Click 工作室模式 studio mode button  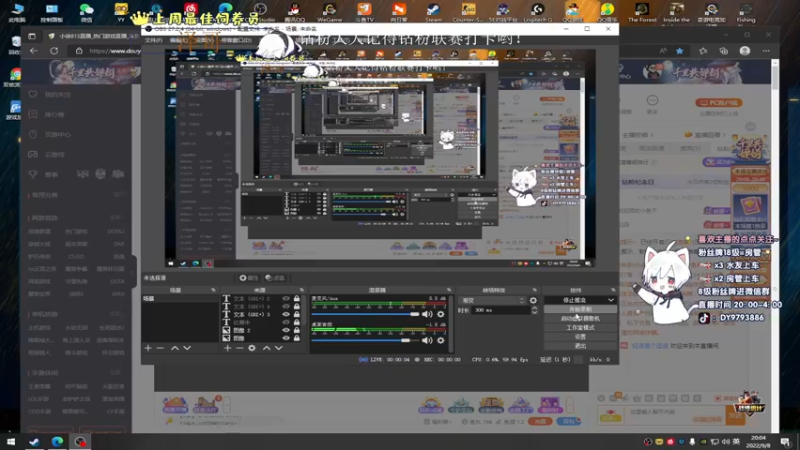click(x=580, y=328)
